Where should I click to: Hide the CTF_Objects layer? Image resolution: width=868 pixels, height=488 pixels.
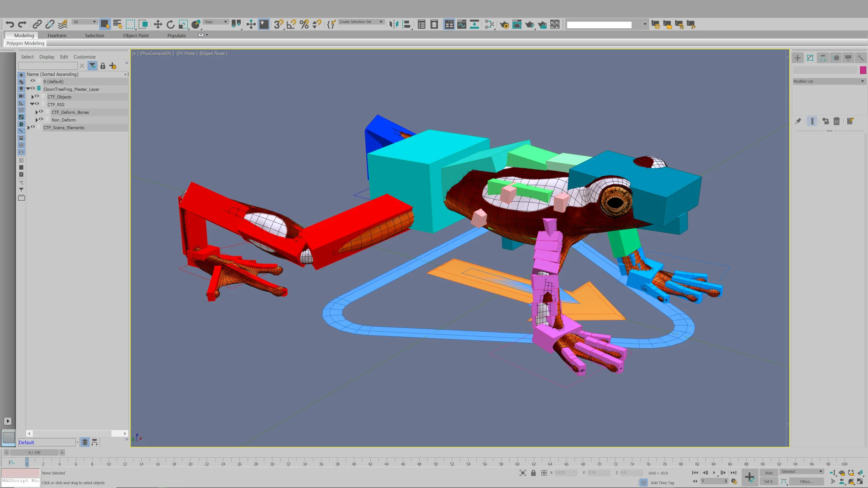(x=37, y=96)
